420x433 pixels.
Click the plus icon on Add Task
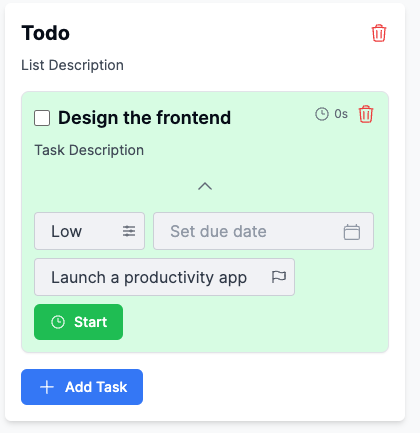tap(47, 387)
